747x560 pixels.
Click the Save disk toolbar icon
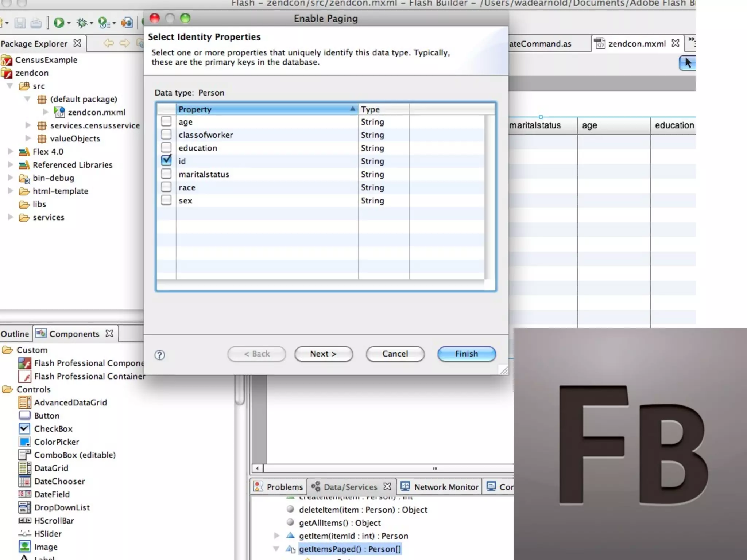20,23
